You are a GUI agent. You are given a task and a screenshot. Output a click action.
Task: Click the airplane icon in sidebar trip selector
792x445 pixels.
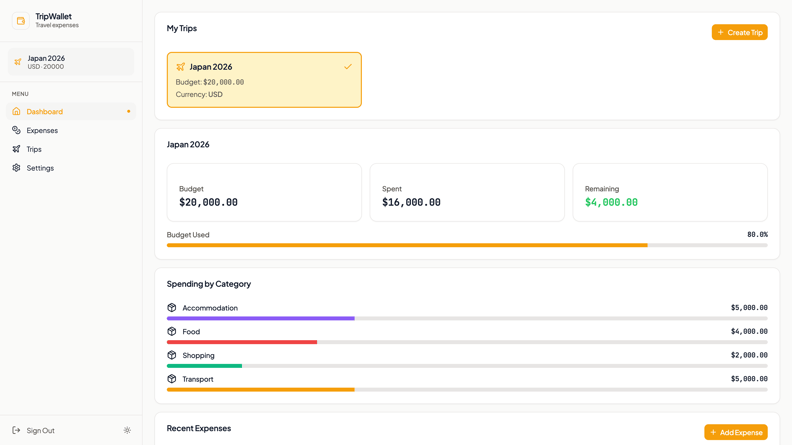pyautogui.click(x=18, y=62)
